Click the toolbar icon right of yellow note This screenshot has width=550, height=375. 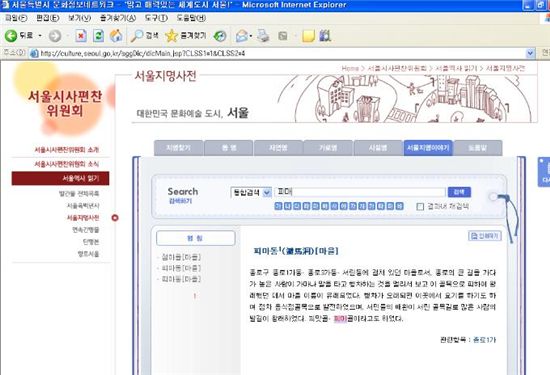[x=325, y=36]
